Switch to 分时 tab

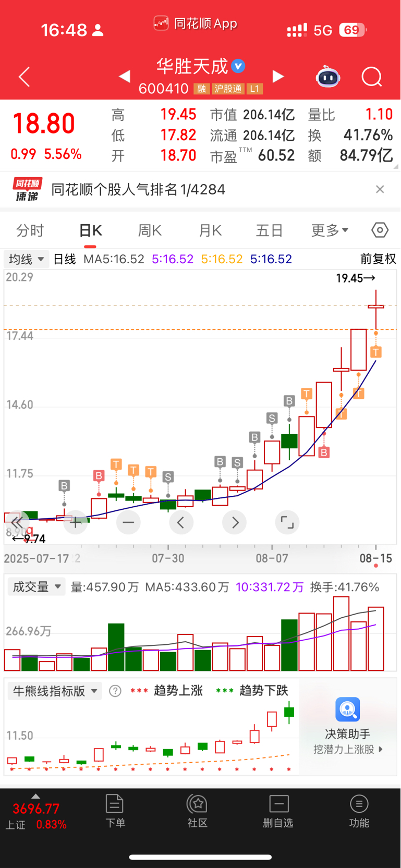point(30,230)
